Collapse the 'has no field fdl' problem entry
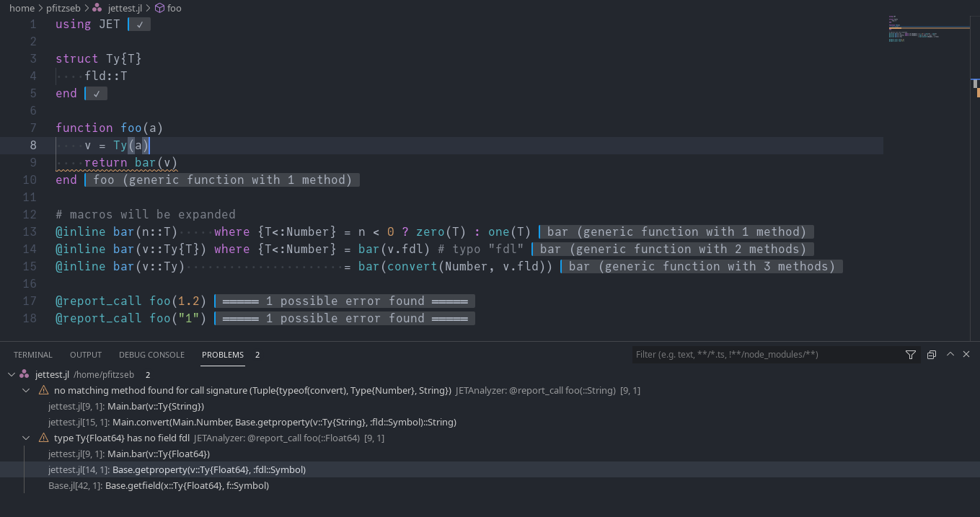Image resolution: width=980 pixels, height=517 pixels. [26, 438]
